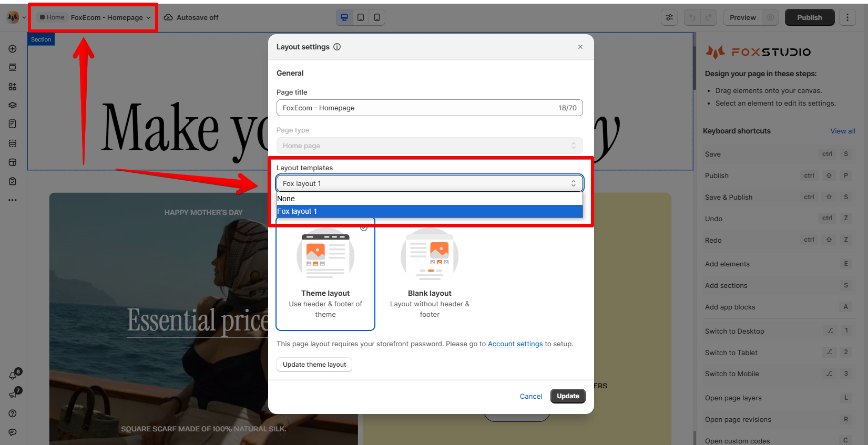Screen dimensions: 868x445
Task: Click the 'Switch to Tablet' shortcut row
Action: tap(779, 353)
